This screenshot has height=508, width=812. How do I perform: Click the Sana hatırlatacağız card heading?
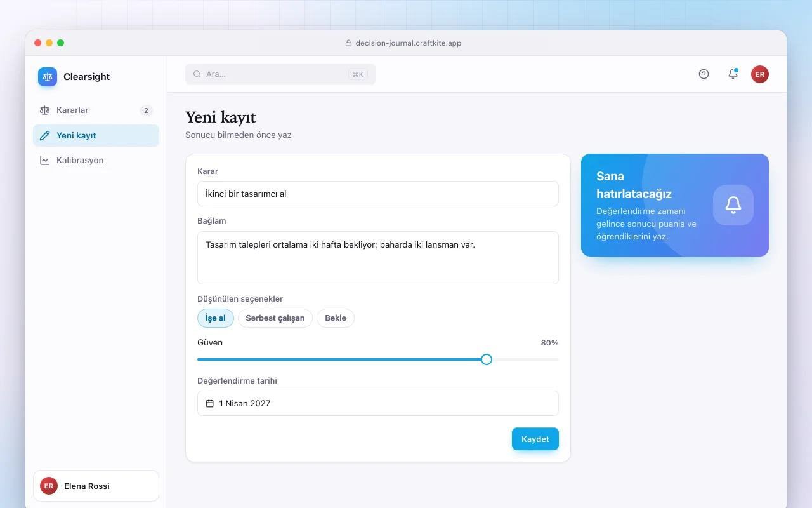click(x=634, y=185)
